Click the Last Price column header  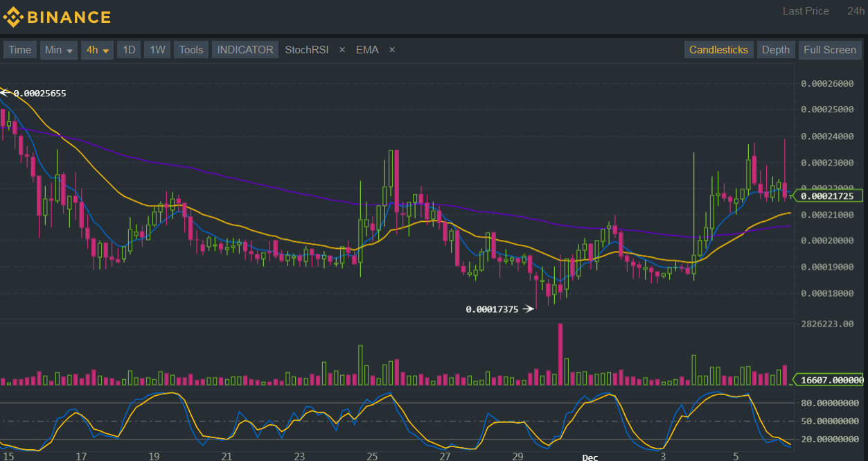(x=806, y=11)
